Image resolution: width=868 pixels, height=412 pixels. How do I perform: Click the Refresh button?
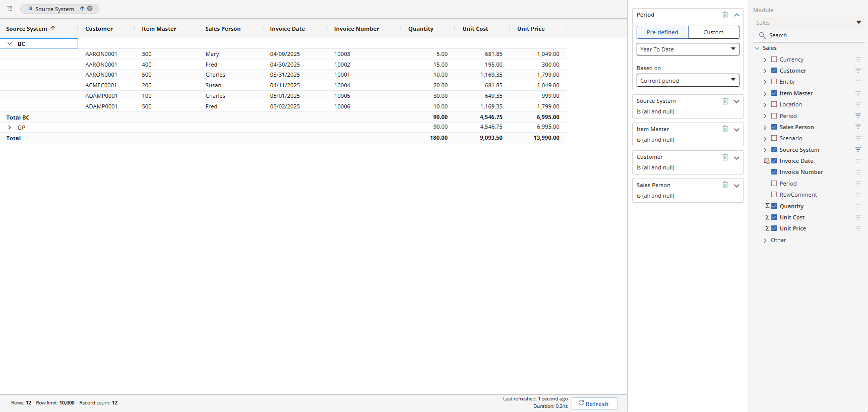594,403
